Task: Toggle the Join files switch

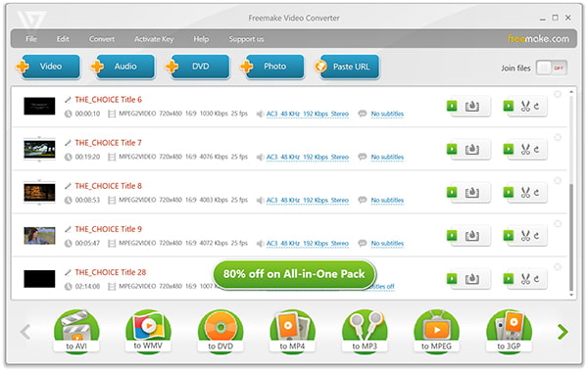Action: pyautogui.click(x=552, y=68)
